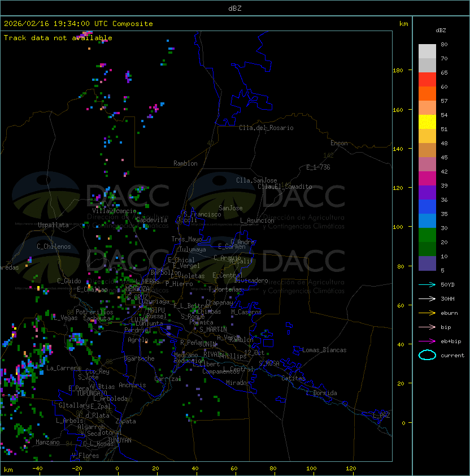Image resolution: width=470 pixels, height=476 pixels.
Task: Click the timestamp '2026/02/16 19:34:00 UTC Composite'
Action: [x=79, y=24]
